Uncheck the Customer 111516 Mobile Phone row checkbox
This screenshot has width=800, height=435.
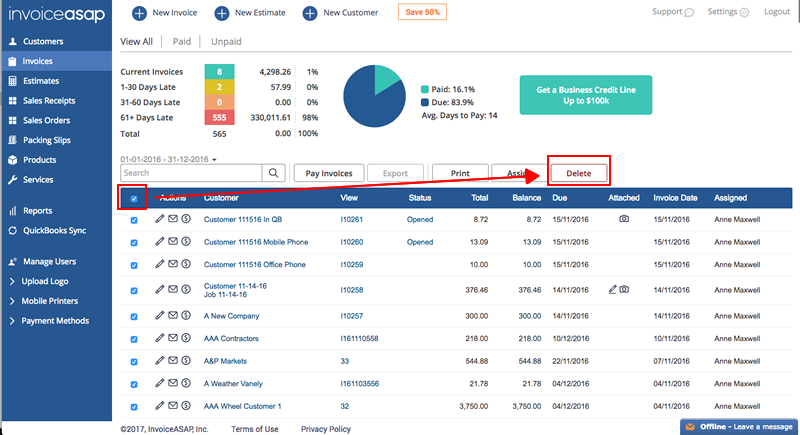click(x=135, y=242)
